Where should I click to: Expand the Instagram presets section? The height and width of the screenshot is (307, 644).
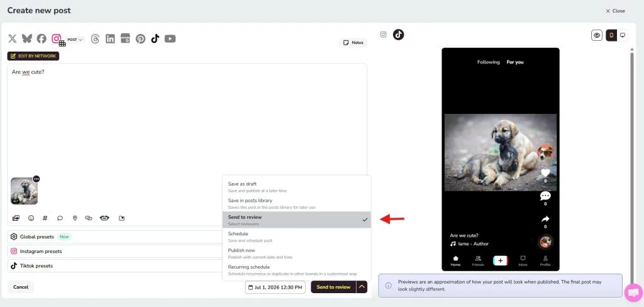[115, 251]
